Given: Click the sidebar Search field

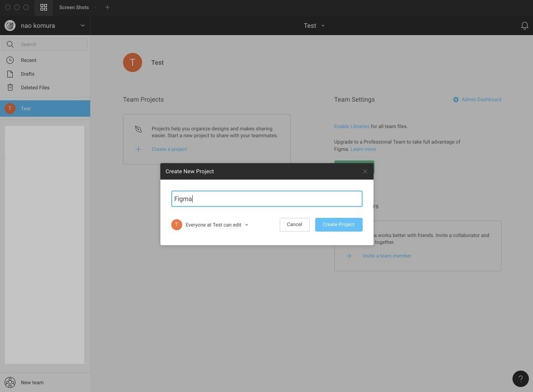Looking at the screenshot, I should point(45,44).
